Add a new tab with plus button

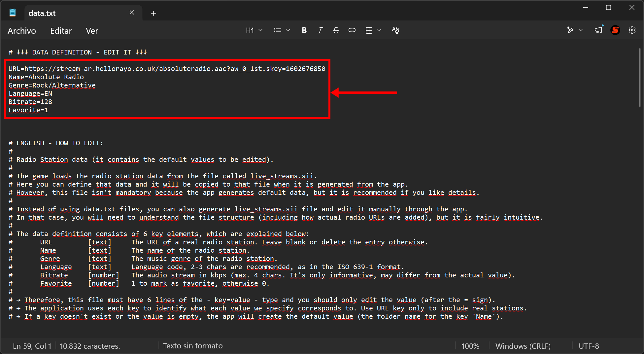click(153, 13)
